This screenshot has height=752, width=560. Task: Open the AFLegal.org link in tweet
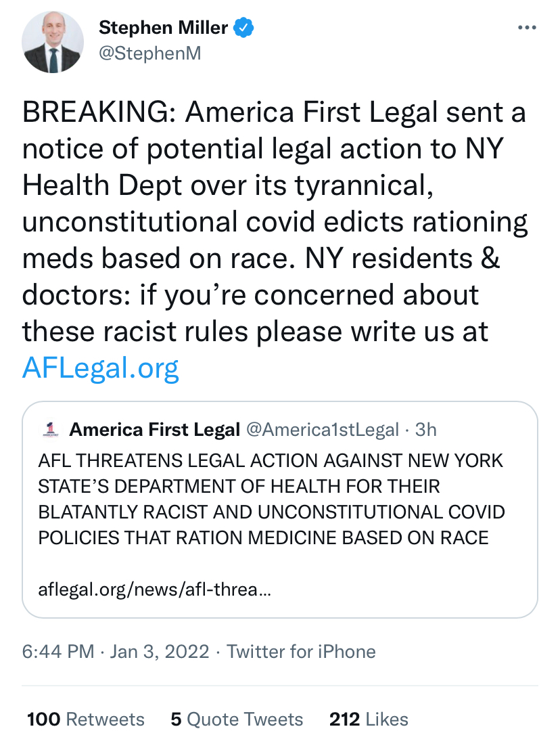pos(101,368)
